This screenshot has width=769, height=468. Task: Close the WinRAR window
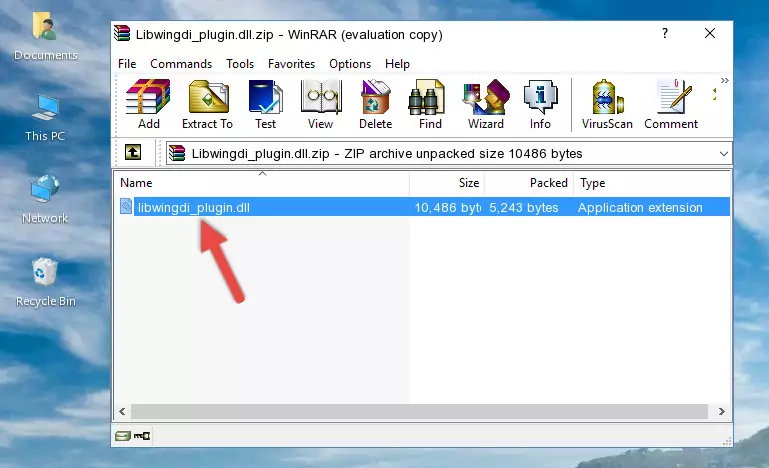(x=710, y=33)
